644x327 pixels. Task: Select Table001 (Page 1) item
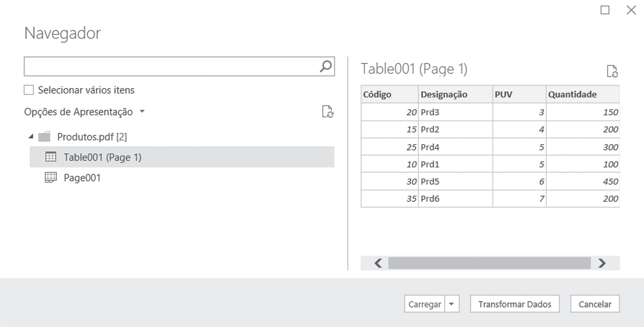click(x=103, y=157)
